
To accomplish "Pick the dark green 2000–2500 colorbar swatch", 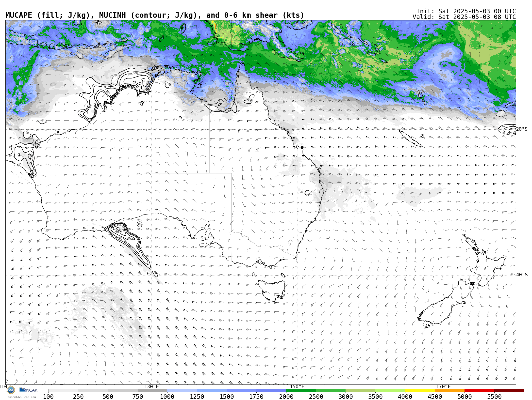I will (301, 391).
